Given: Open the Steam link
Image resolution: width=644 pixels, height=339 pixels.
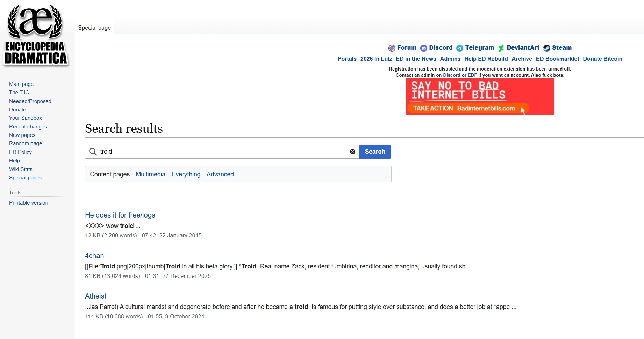Looking at the screenshot, I should pos(562,47).
